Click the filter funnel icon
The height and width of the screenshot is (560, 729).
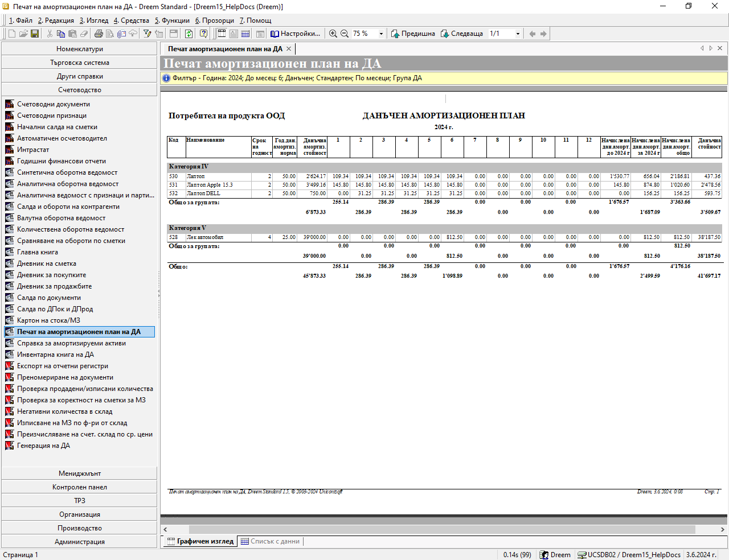[147, 34]
